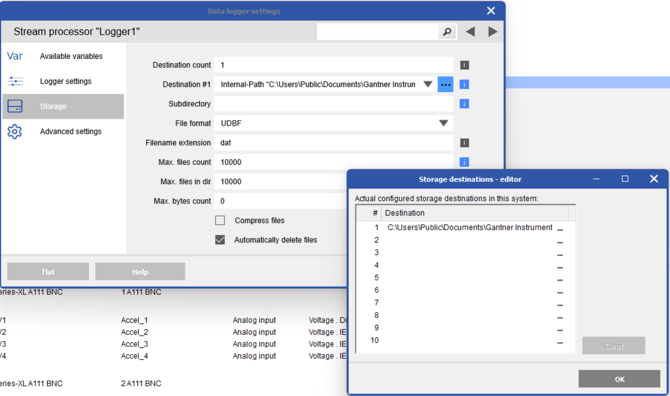Uncheck Automatically delete files
This screenshot has width=670, height=396.
[220, 240]
